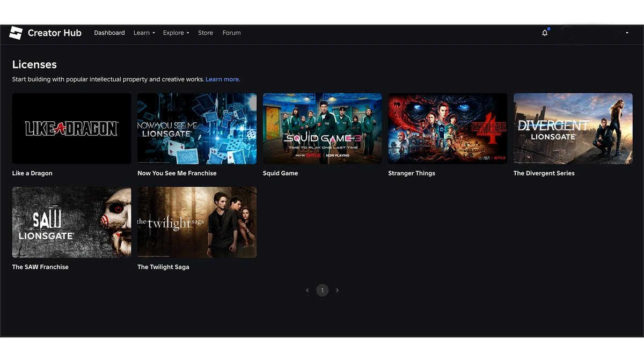Click the Licenses page heading
This screenshot has width=644, height=362.
pos(34,64)
